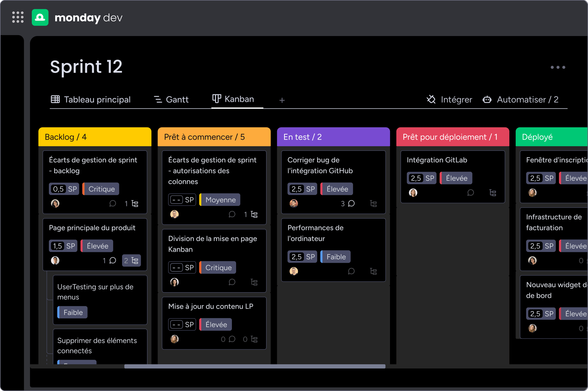Screen dimensions: 588x391
Task: Click the horizontal board scrollbar
Action: pyautogui.click(x=255, y=366)
